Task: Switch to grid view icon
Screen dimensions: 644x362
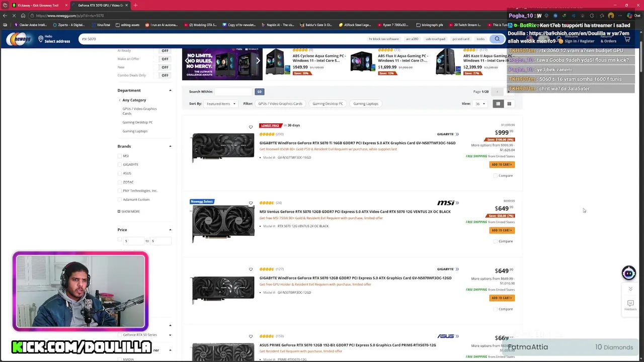Action: pyautogui.click(x=509, y=104)
